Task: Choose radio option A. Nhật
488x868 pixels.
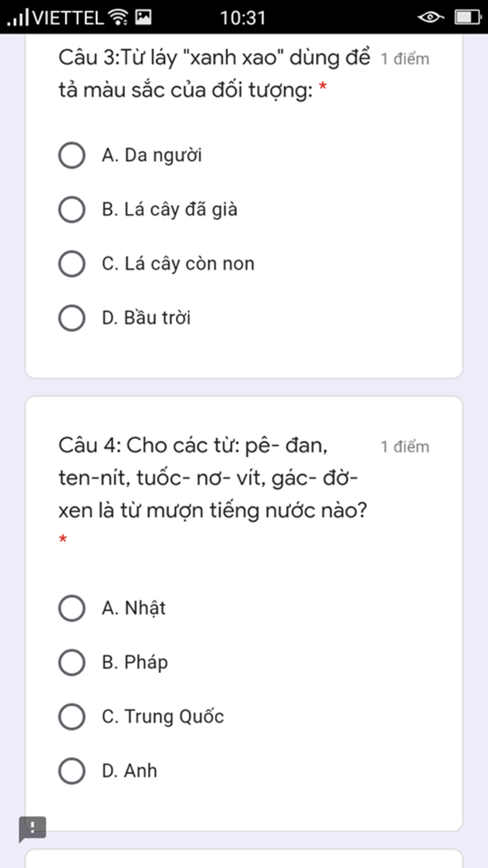Action: tap(72, 608)
